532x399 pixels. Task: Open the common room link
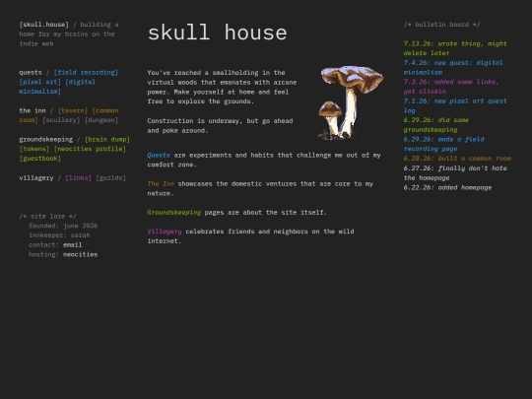[x=69, y=115]
